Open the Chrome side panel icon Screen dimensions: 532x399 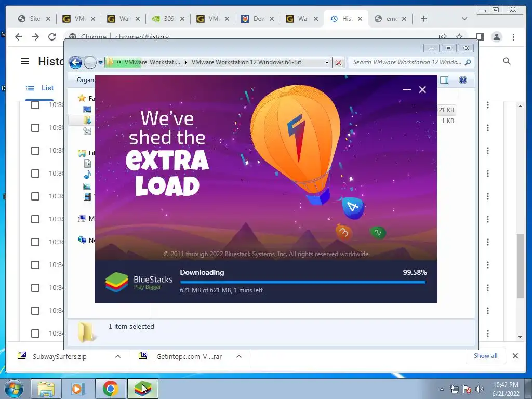(x=480, y=37)
